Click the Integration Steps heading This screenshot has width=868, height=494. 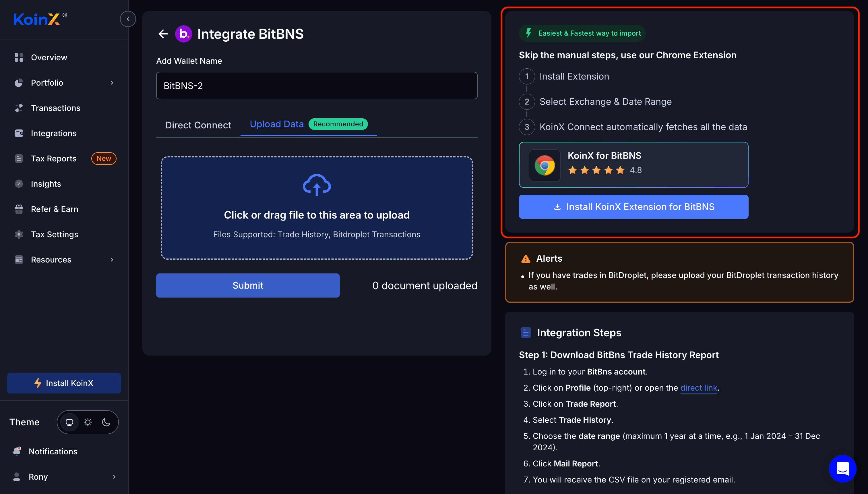pos(579,333)
